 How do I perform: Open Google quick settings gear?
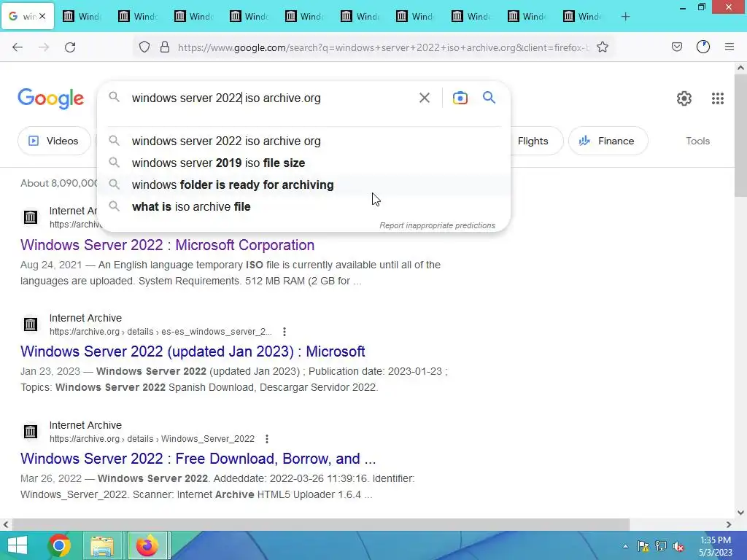pyautogui.click(x=684, y=98)
